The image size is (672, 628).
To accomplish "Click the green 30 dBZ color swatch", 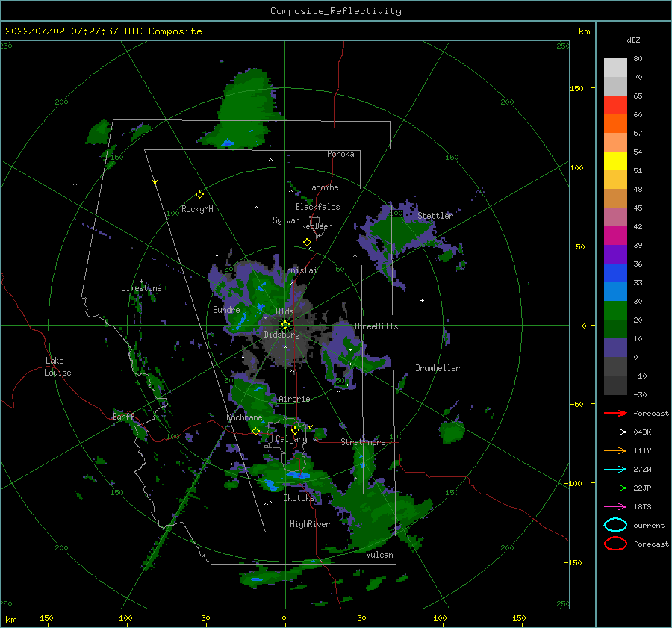I will click(615, 310).
